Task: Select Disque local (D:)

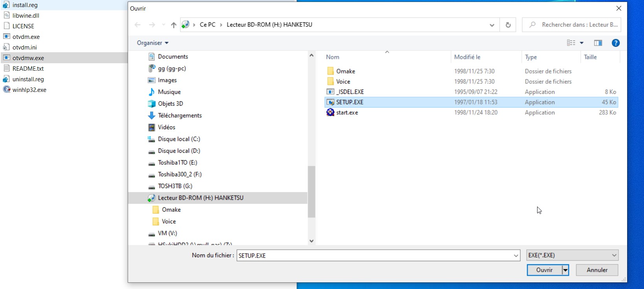Action: (x=179, y=151)
